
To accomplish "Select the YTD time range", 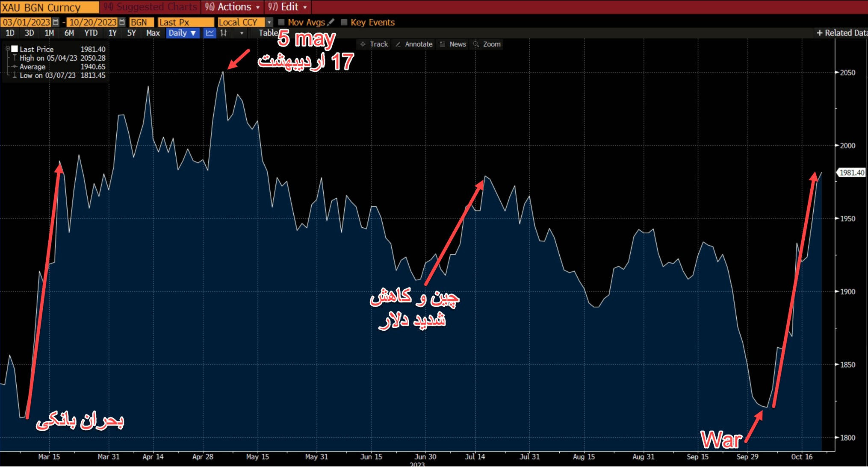I will 91,33.
